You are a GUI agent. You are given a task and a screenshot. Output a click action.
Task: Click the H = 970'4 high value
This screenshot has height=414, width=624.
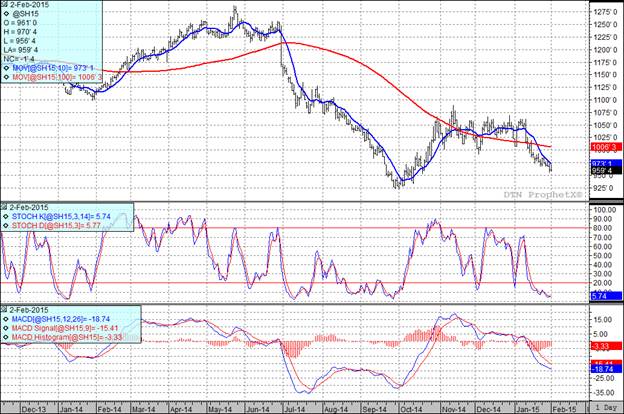(x=20, y=31)
